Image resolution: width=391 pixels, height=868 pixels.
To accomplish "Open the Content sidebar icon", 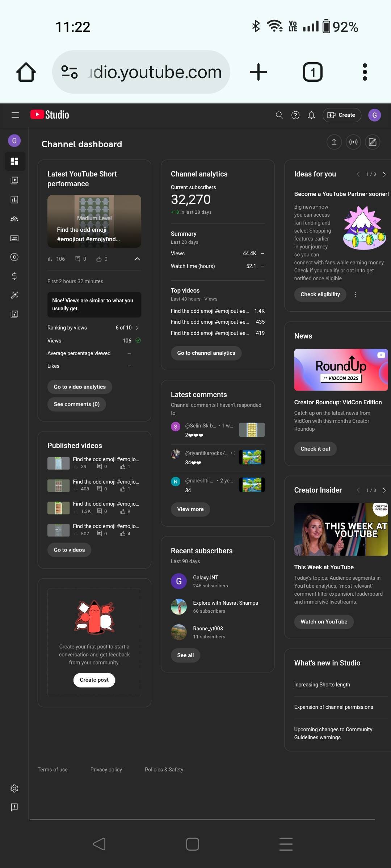I will pos(14,180).
